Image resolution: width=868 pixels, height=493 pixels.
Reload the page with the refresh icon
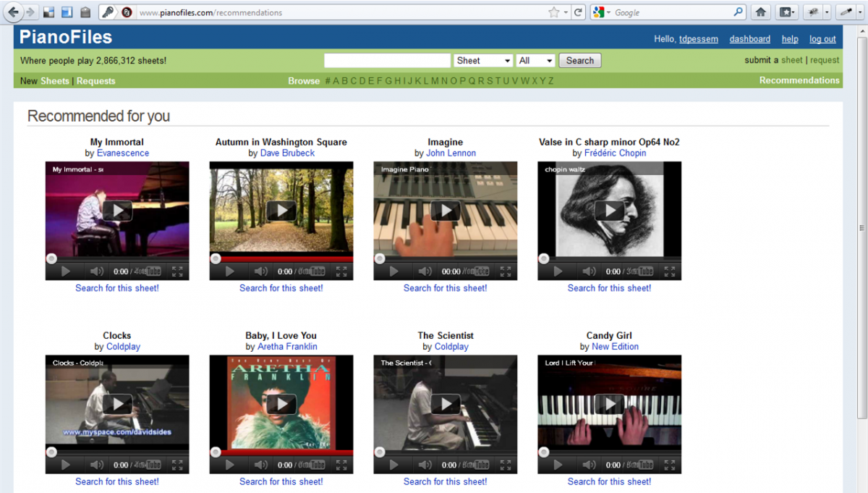pyautogui.click(x=578, y=12)
